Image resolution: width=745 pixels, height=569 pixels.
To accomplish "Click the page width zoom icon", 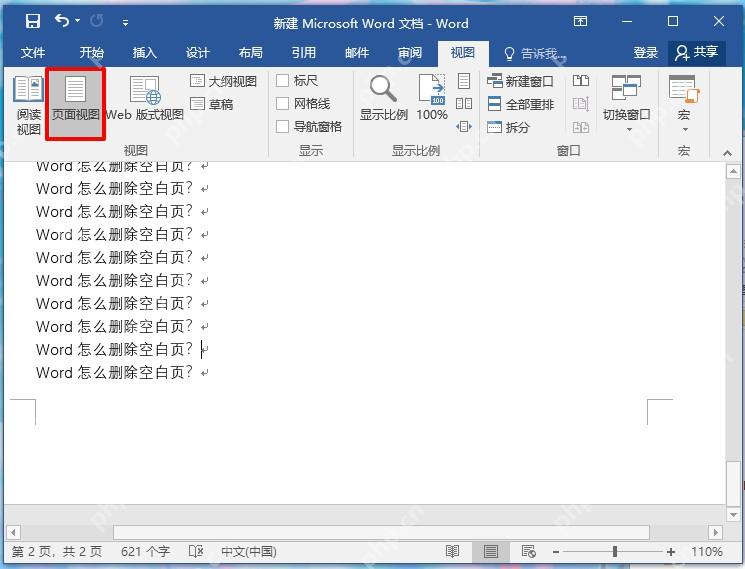I will click(x=464, y=127).
